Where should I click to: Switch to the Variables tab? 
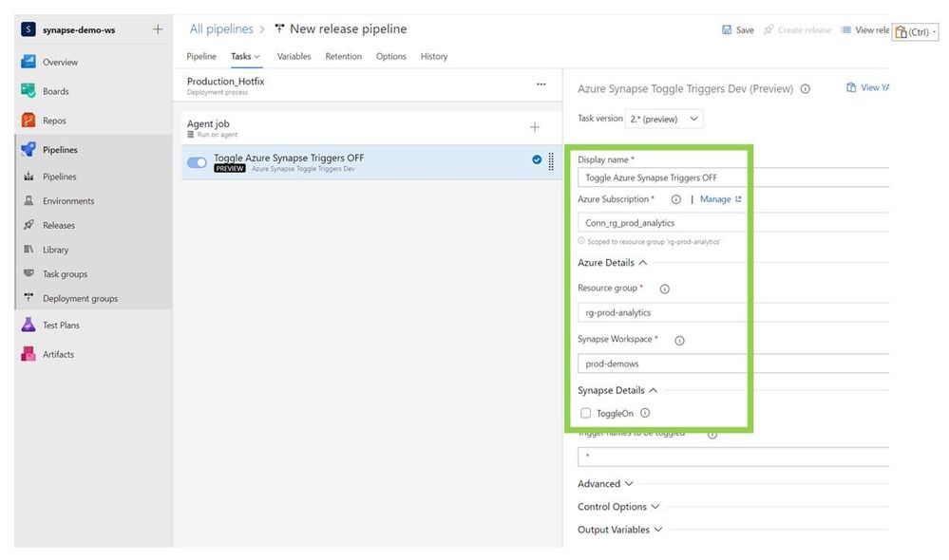point(294,57)
